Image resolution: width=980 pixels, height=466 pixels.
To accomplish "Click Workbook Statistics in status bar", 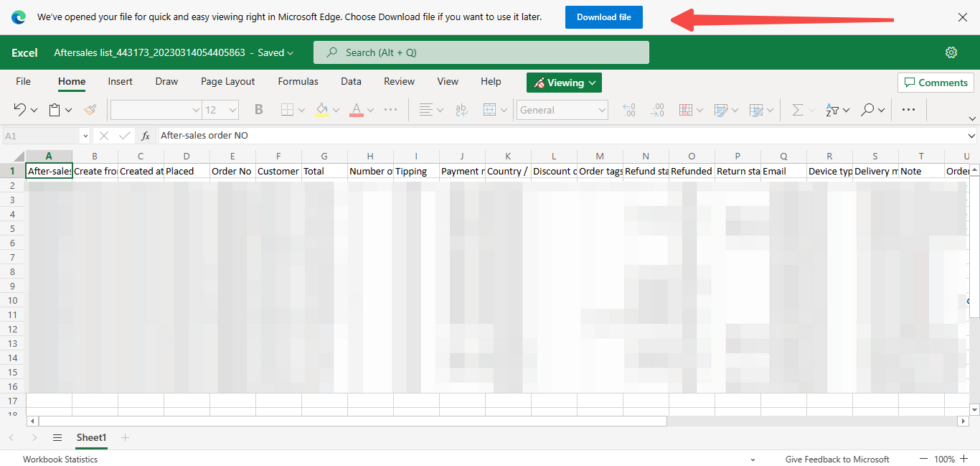I will [x=60, y=459].
